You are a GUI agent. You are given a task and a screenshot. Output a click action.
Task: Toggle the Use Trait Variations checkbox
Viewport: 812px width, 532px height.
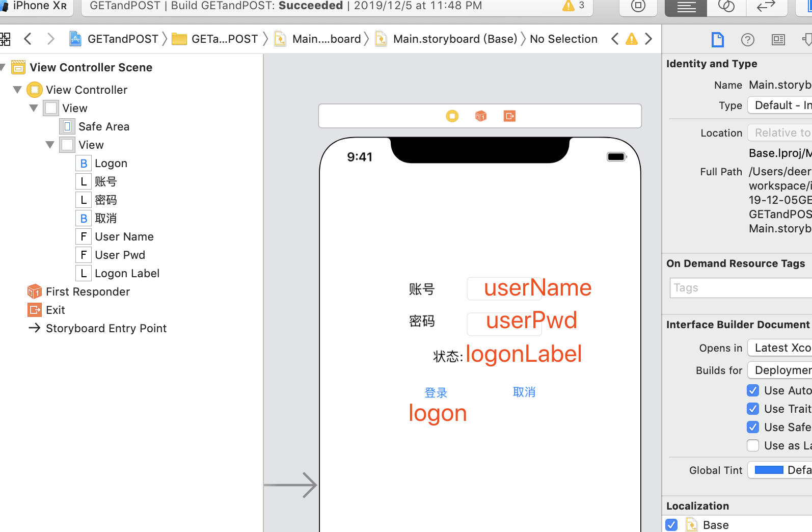[x=753, y=409]
